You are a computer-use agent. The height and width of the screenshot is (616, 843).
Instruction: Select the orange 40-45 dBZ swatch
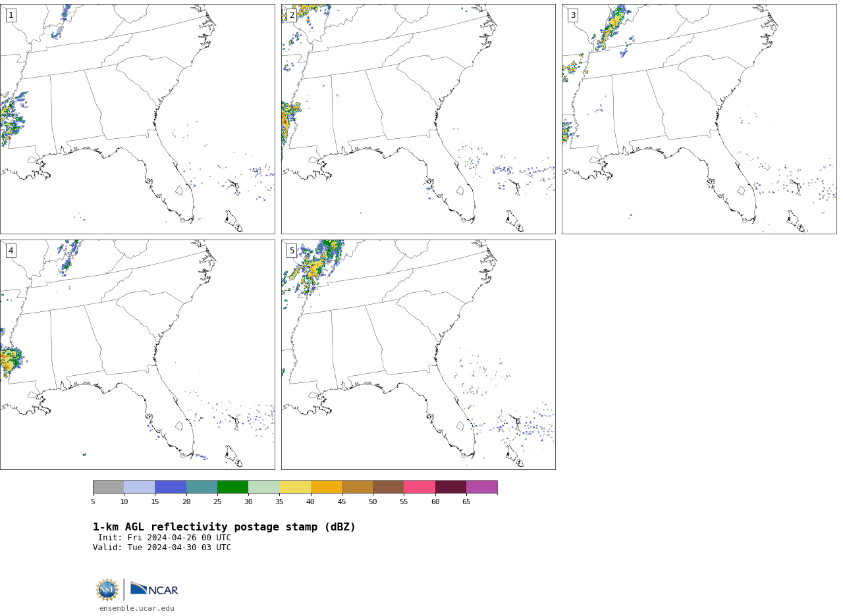click(x=326, y=487)
